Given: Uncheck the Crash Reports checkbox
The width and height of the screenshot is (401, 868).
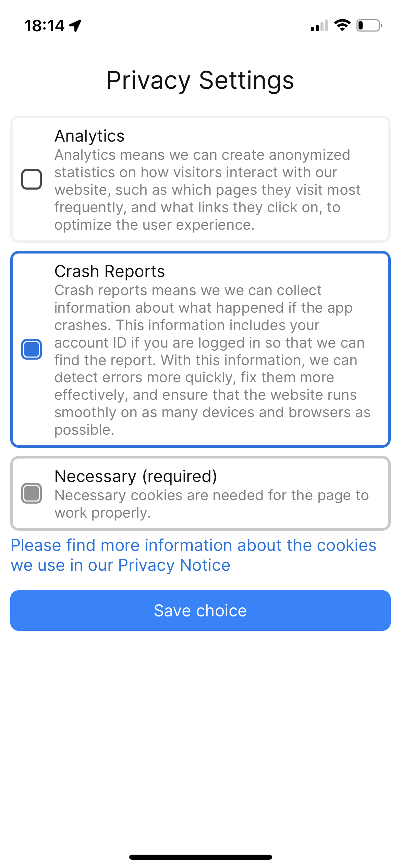Looking at the screenshot, I should pyautogui.click(x=32, y=349).
